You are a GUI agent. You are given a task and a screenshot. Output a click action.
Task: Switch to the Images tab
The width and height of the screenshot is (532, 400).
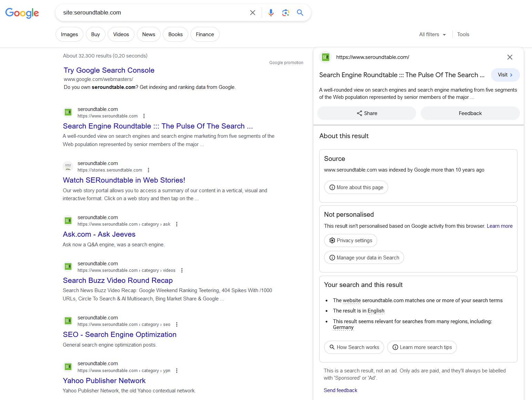point(69,34)
